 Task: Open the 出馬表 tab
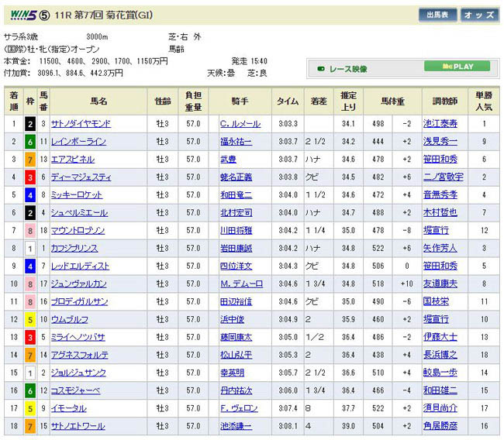click(x=438, y=15)
